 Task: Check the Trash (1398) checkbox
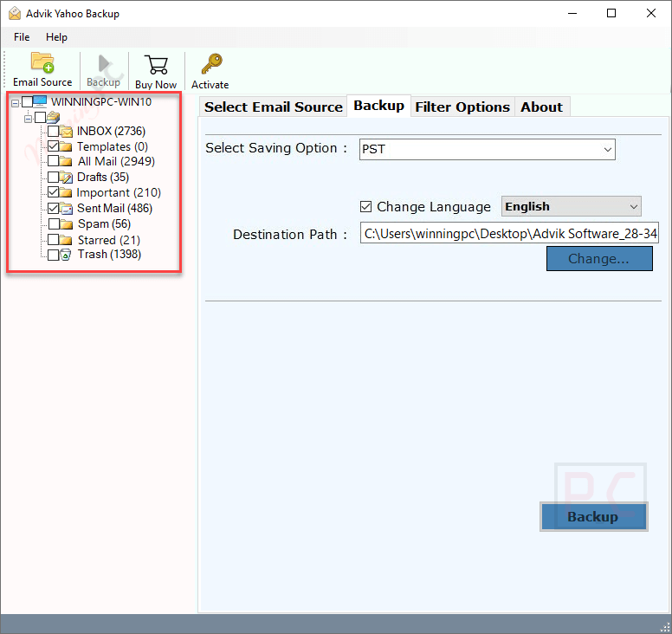click(x=53, y=255)
